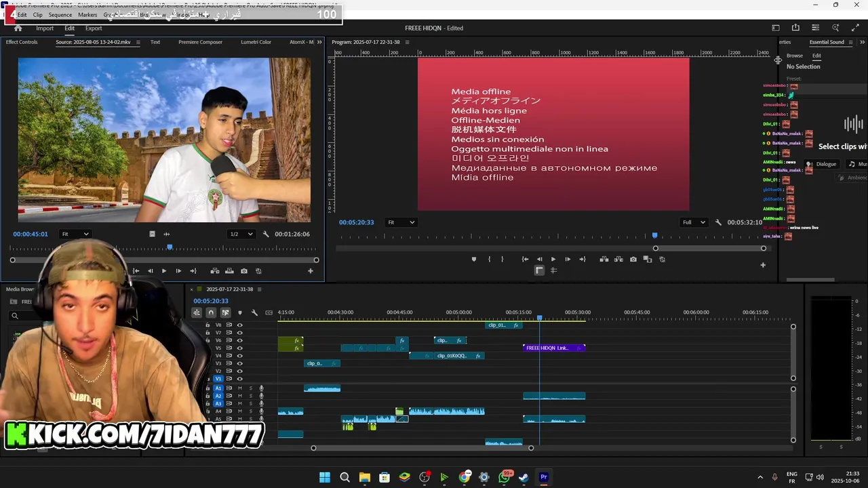
Task: Hide track V5 with eye icon
Action: 239,348
